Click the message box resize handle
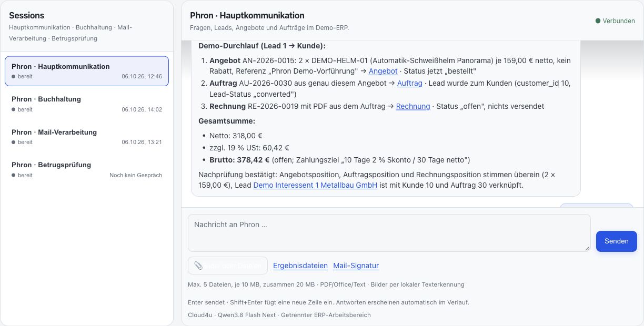Image resolution: width=644 pixels, height=326 pixels. (x=587, y=248)
